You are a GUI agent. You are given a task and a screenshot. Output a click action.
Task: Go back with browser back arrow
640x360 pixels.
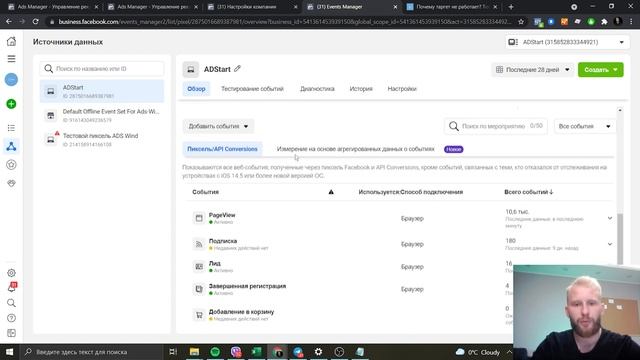click(9, 22)
